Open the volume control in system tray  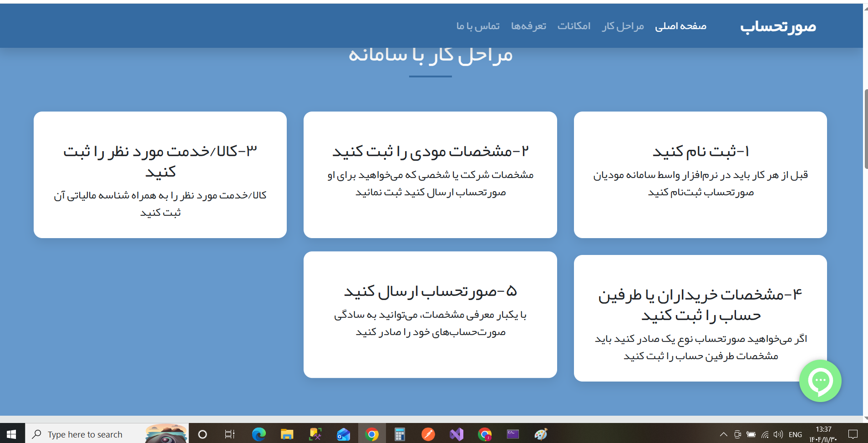point(778,434)
